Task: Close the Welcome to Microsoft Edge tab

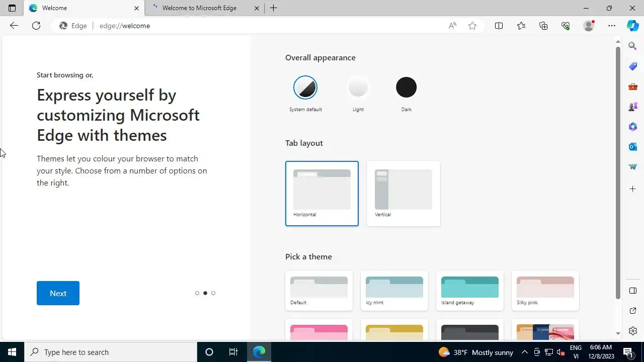Action: pos(257,8)
